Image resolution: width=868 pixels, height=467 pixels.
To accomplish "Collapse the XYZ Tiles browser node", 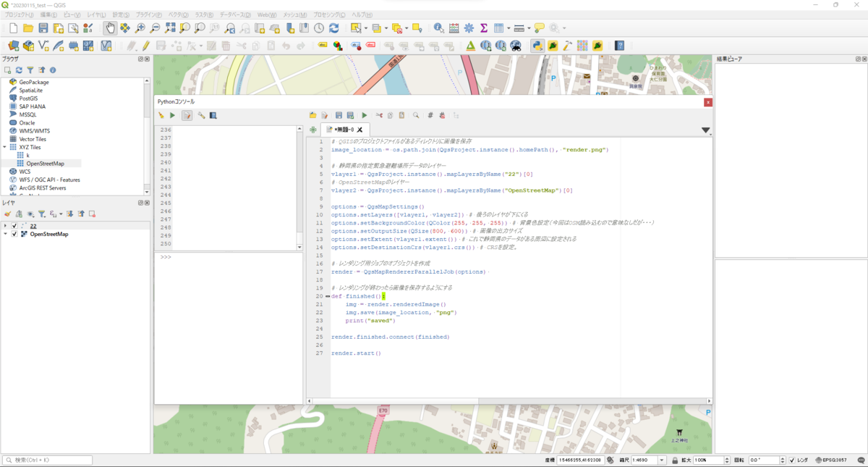I will point(4,147).
